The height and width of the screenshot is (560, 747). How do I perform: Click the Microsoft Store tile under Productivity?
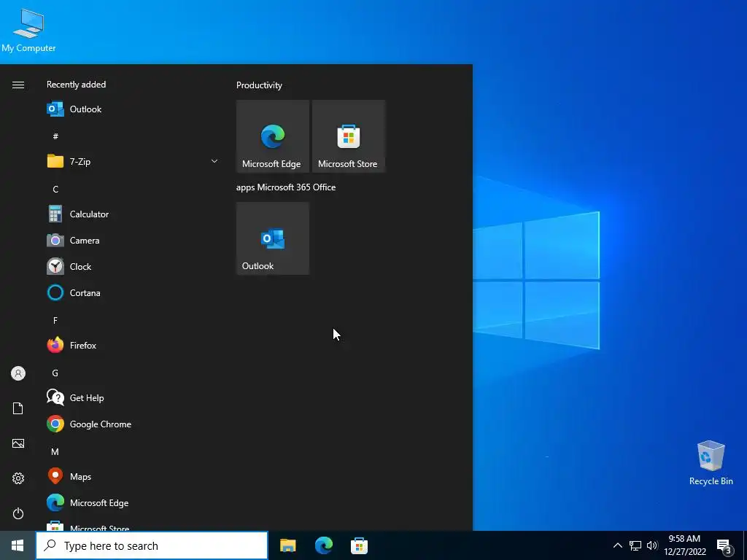coord(348,136)
